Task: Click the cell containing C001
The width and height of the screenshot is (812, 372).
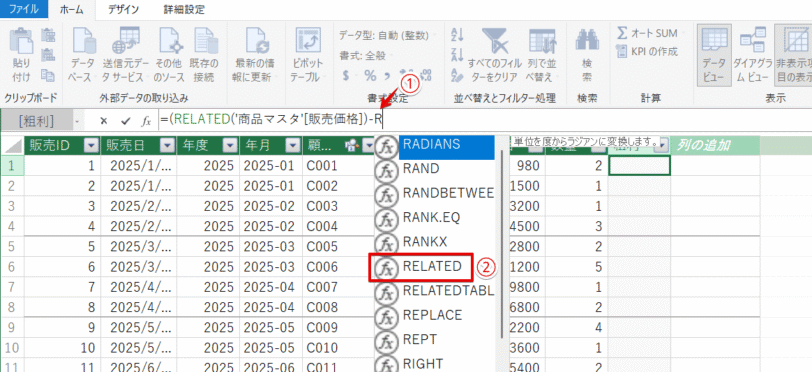Action: pos(338,166)
